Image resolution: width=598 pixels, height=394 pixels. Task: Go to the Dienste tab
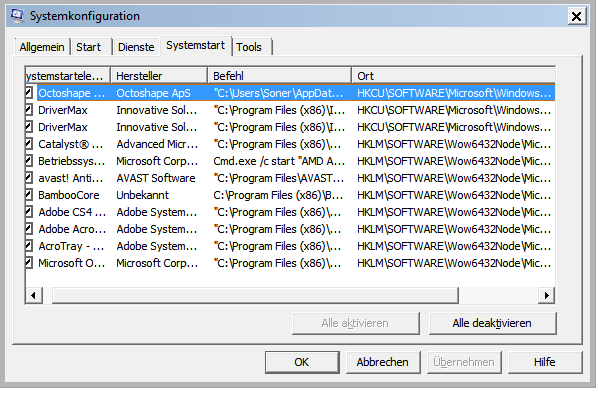136,47
